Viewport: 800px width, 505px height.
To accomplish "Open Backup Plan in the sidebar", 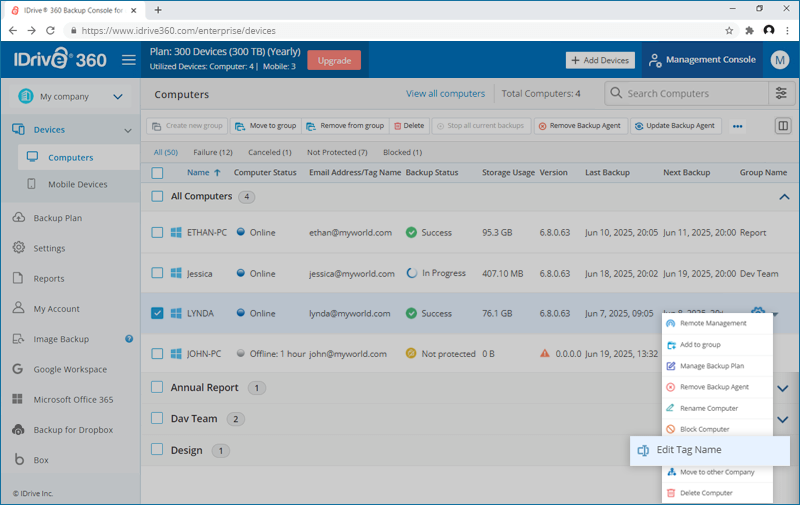I will tap(58, 218).
